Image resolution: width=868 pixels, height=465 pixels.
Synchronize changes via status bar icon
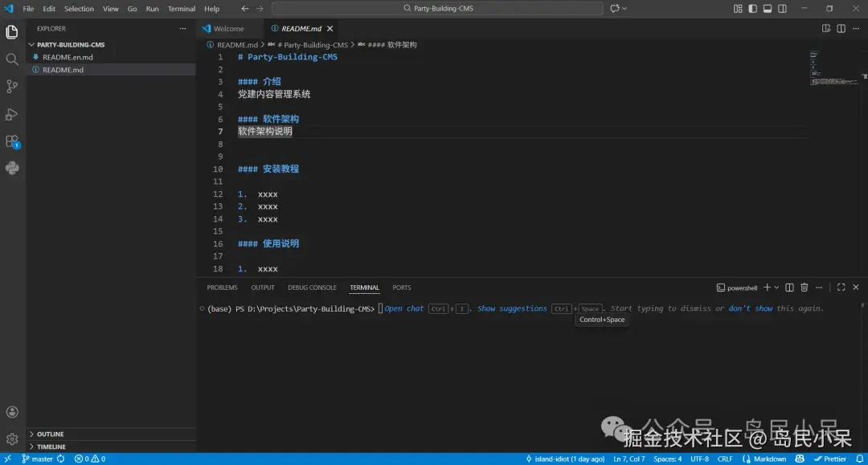pyautogui.click(x=61, y=459)
